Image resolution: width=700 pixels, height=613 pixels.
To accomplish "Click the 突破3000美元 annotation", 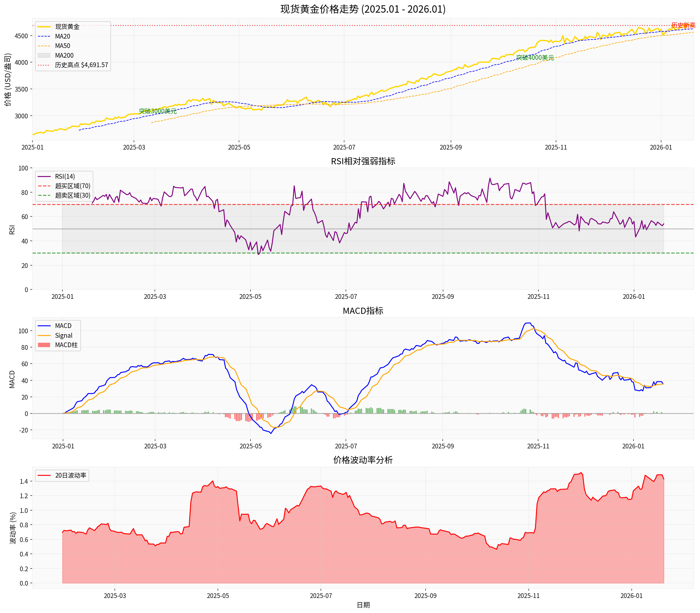I will coord(158,111).
